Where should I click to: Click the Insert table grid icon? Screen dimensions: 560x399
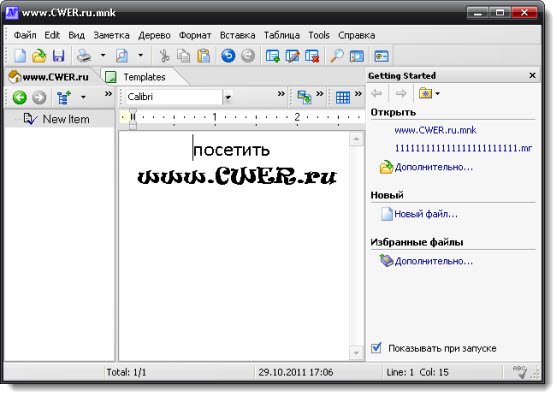(x=343, y=97)
